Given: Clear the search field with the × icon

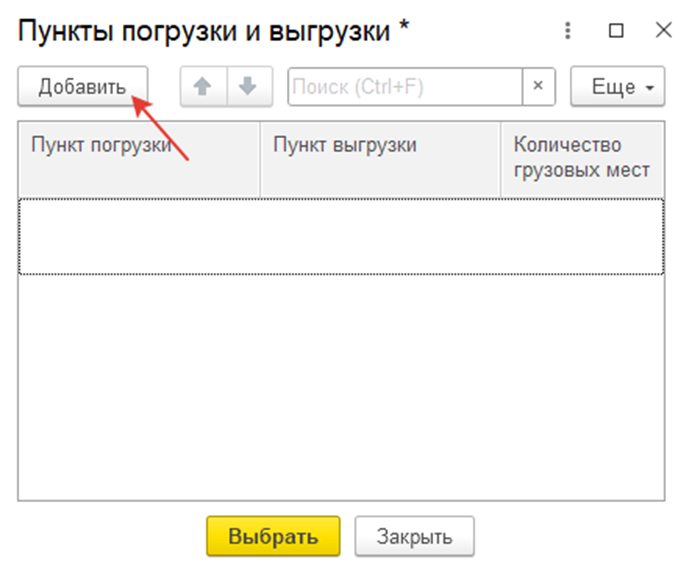Looking at the screenshot, I should tap(538, 86).
